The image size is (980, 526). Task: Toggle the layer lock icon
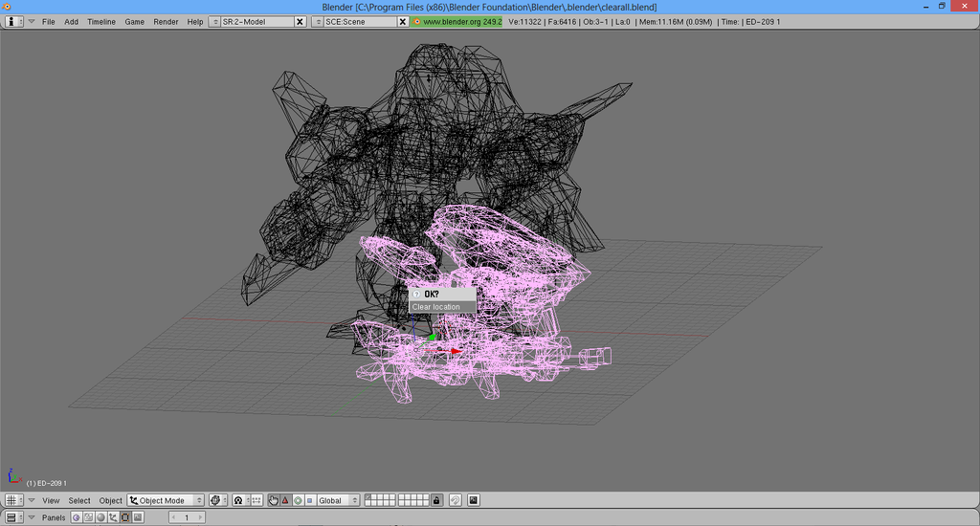(x=436, y=500)
